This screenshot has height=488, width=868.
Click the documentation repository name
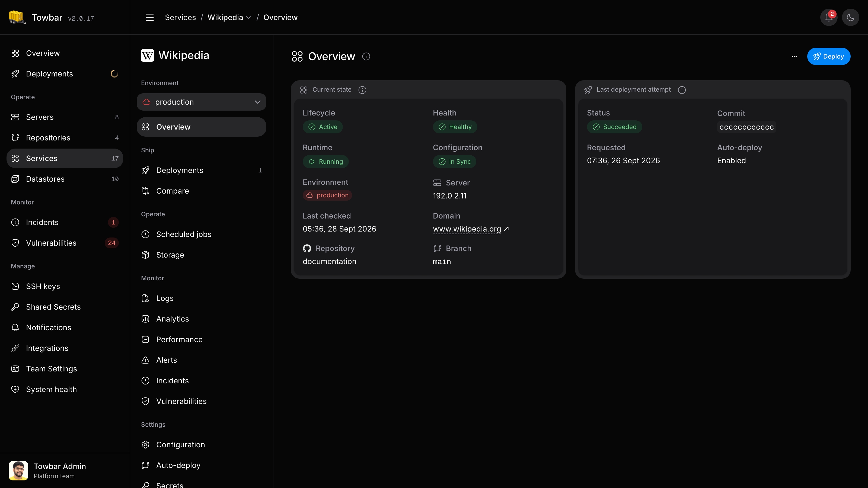coord(329,262)
